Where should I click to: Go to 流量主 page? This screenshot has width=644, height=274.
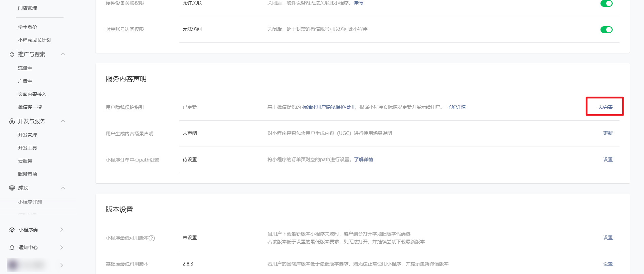tap(25, 68)
